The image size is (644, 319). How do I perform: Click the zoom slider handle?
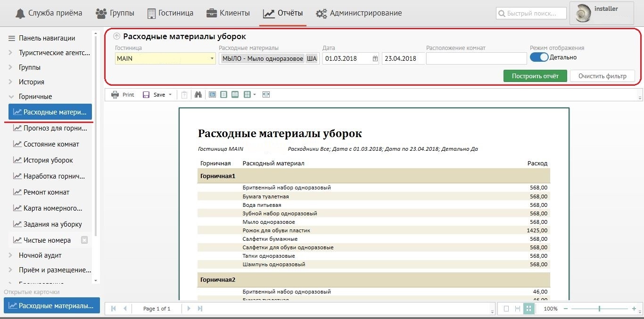599,309
